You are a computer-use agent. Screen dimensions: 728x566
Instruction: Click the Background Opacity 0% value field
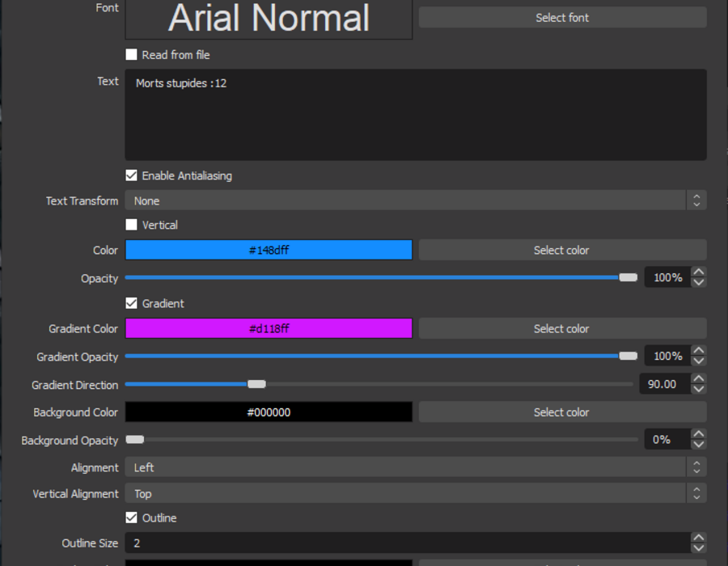coord(667,439)
